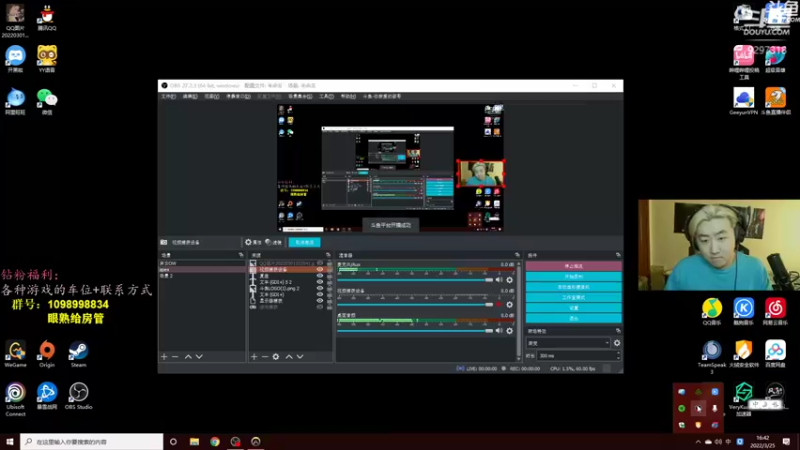The height and width of the screenshot is (450, 800).
Task: Open 桌面音频 mixer channel settings gear
Action: [509, 331]
